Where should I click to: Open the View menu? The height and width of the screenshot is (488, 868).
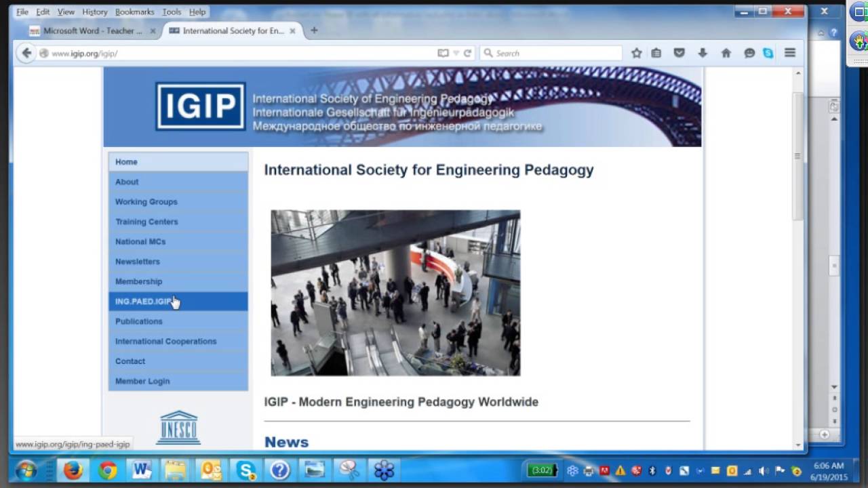(x=66, y=12)
